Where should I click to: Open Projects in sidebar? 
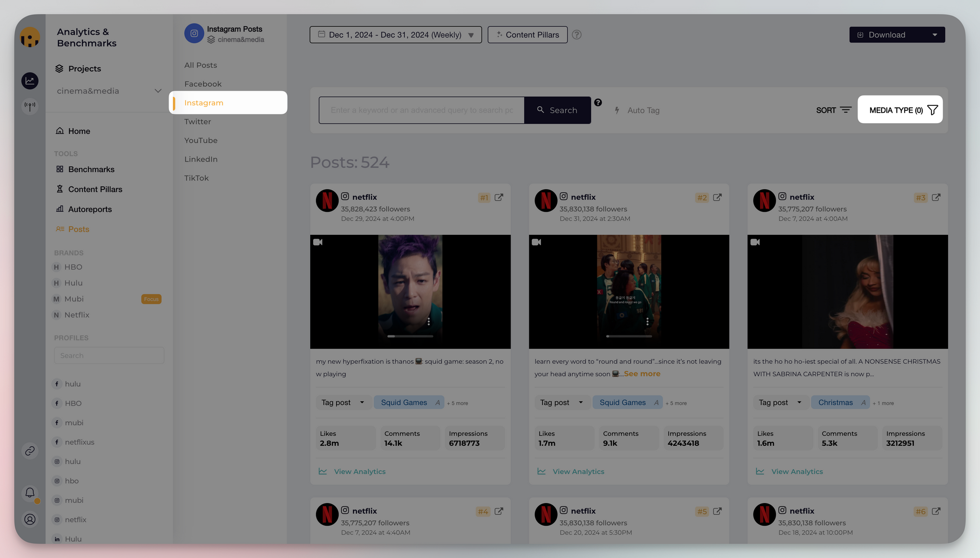[x=78, y=69]
